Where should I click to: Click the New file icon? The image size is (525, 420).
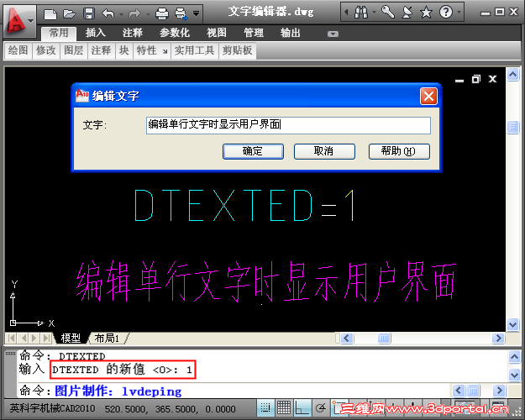pos(50,14)
